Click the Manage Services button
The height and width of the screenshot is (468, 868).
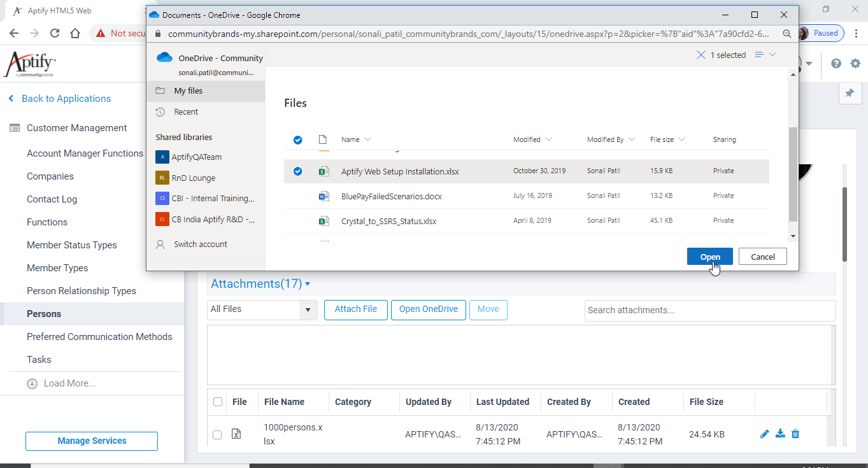coord(92,441)
